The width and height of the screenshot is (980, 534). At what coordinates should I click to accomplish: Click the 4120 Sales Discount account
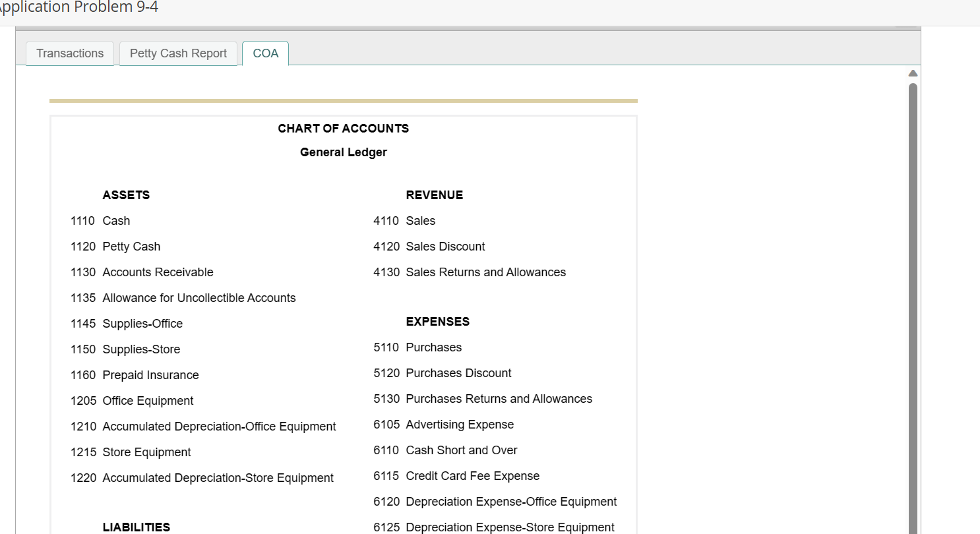pyautogui.click(x=429, y=247)
